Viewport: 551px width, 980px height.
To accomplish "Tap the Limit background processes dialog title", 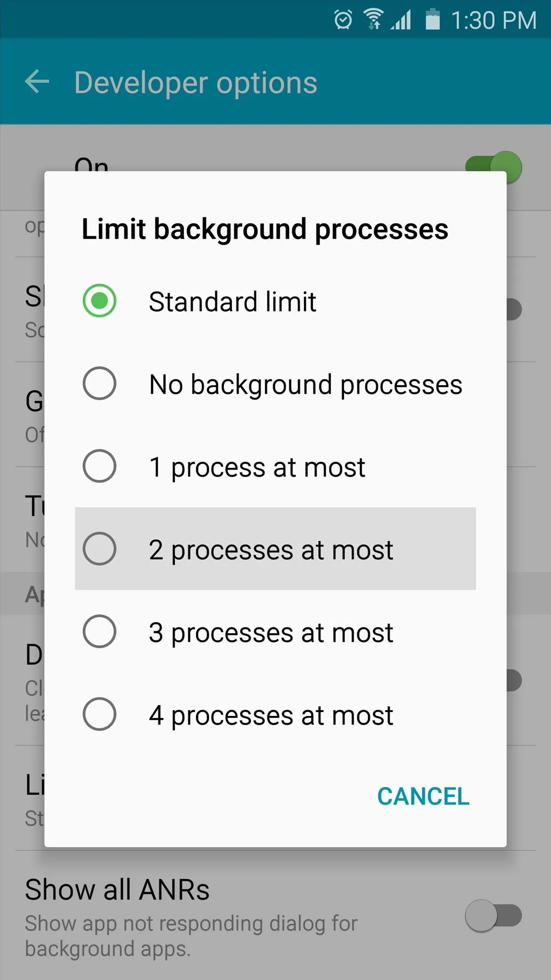I will 265,229.
